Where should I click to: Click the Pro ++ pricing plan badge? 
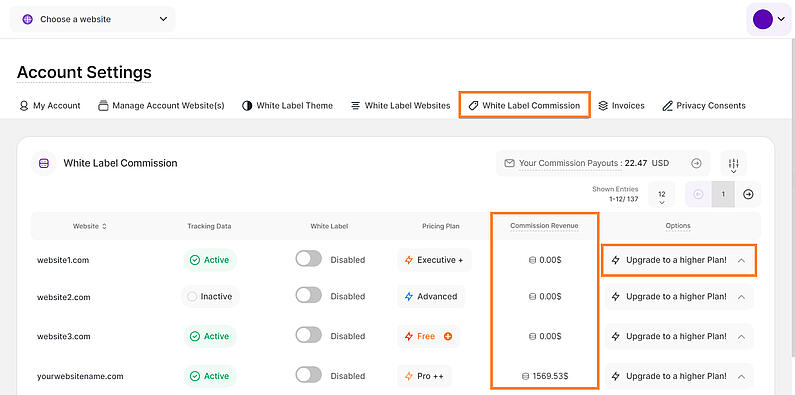tap(424, 376)
